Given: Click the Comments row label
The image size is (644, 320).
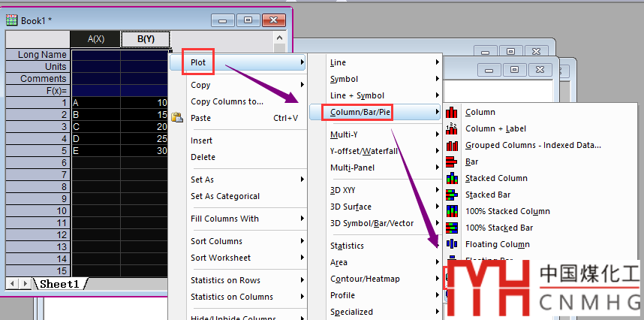Looking at the screenshot, I should click(38, 78).
